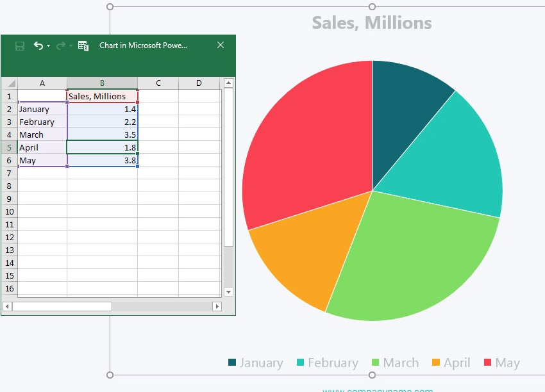The width and height of the screenshot is (545, 392).
Task: Select column B header
Action: point(103,83)
